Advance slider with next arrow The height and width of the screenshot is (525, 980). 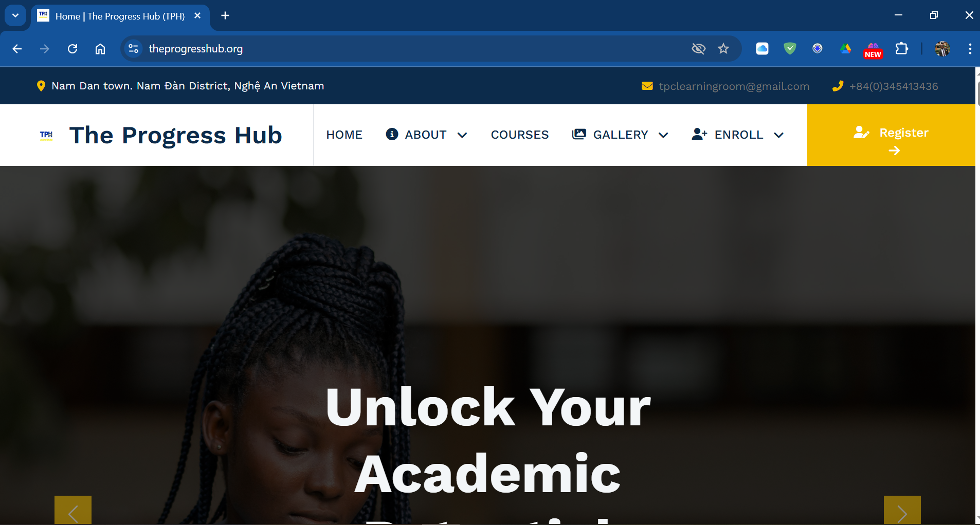click(x=902, y=510)
